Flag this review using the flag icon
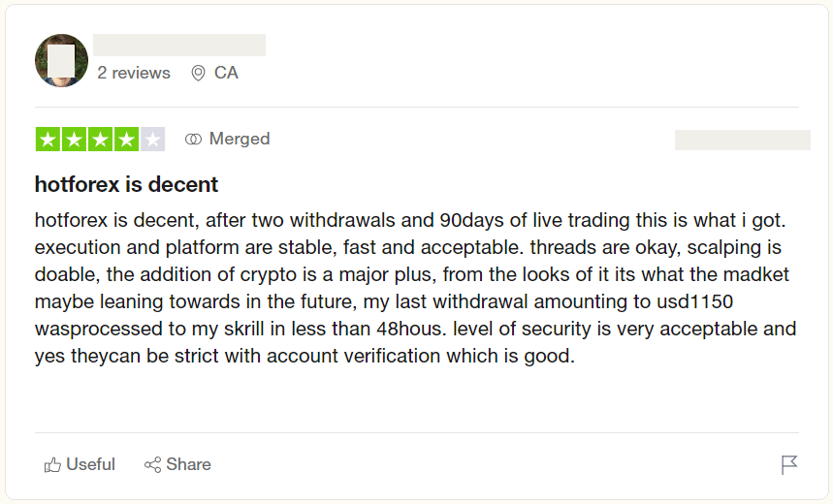This screenshot has height=504, width=833. point(789,465)
